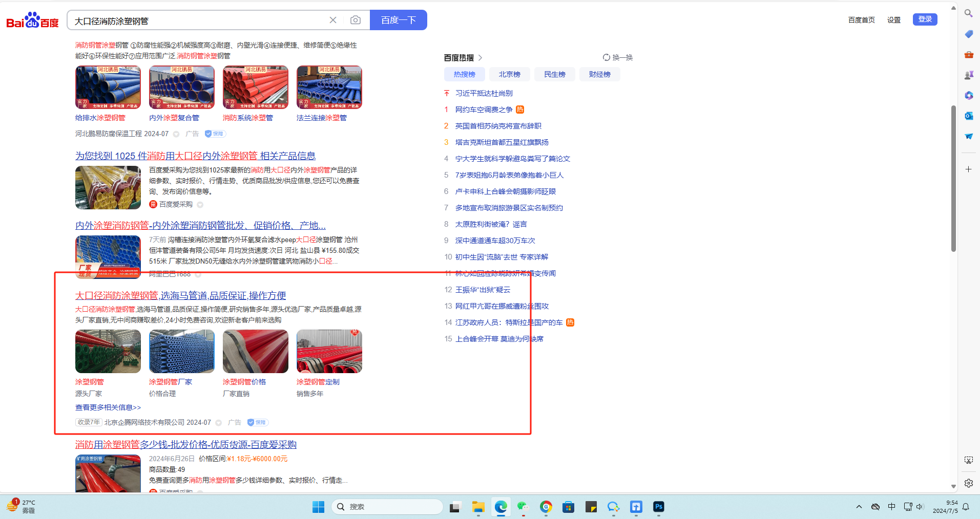Open hot search 上合峰会开幕 莫迪为何缺席
This screenshot has height=519, width=980.
point(499,339)
